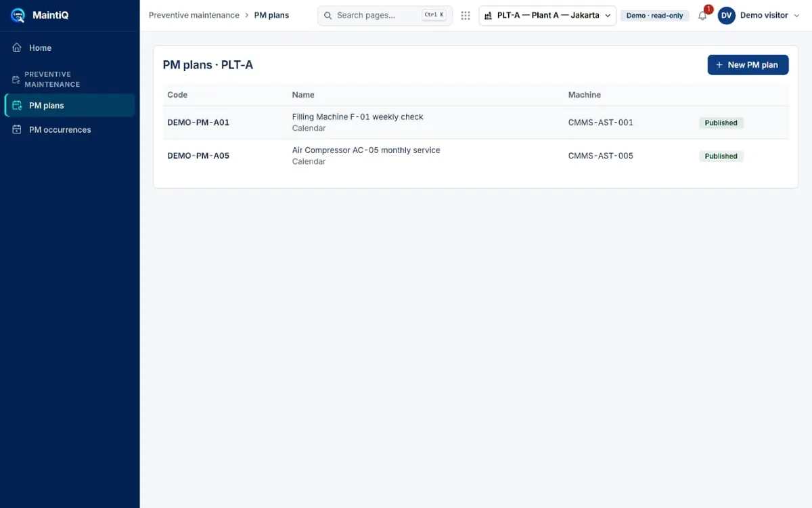Click the MaintiQ logo icon
Viewport: 812px width, 508px height.
pos(18,15)
